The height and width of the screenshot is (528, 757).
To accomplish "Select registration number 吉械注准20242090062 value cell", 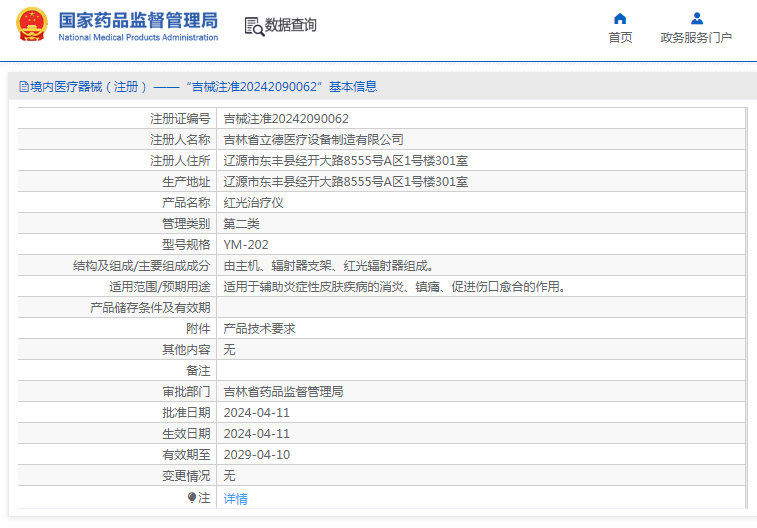I will coord(286,119).
